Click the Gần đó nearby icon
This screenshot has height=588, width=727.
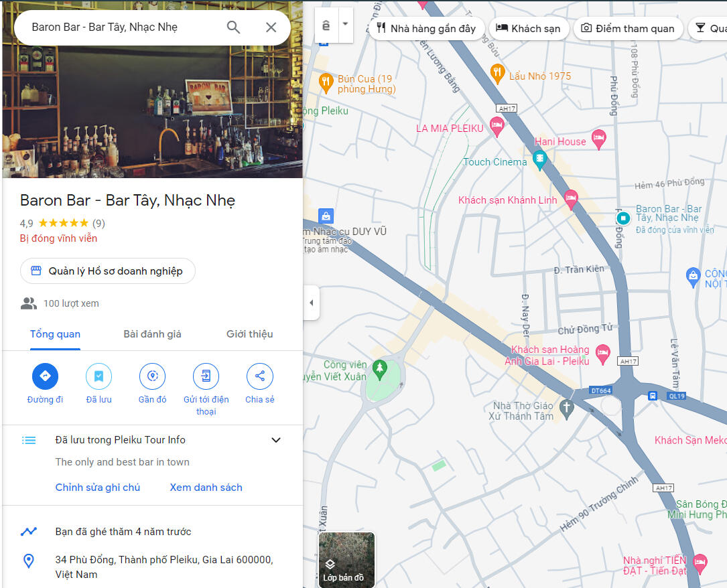pos(152,376)
